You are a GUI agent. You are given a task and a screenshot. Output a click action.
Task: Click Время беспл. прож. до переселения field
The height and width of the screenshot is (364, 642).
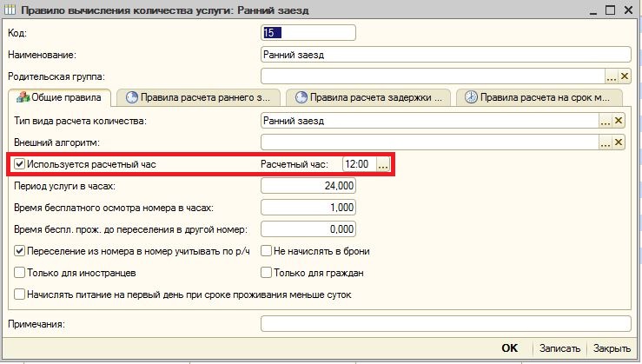308,229
